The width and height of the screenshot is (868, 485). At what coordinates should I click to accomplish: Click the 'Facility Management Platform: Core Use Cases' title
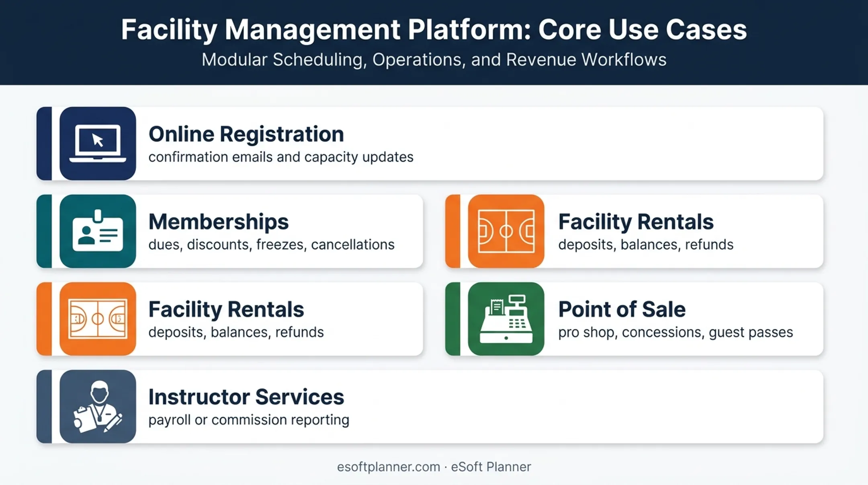point(434,29)
